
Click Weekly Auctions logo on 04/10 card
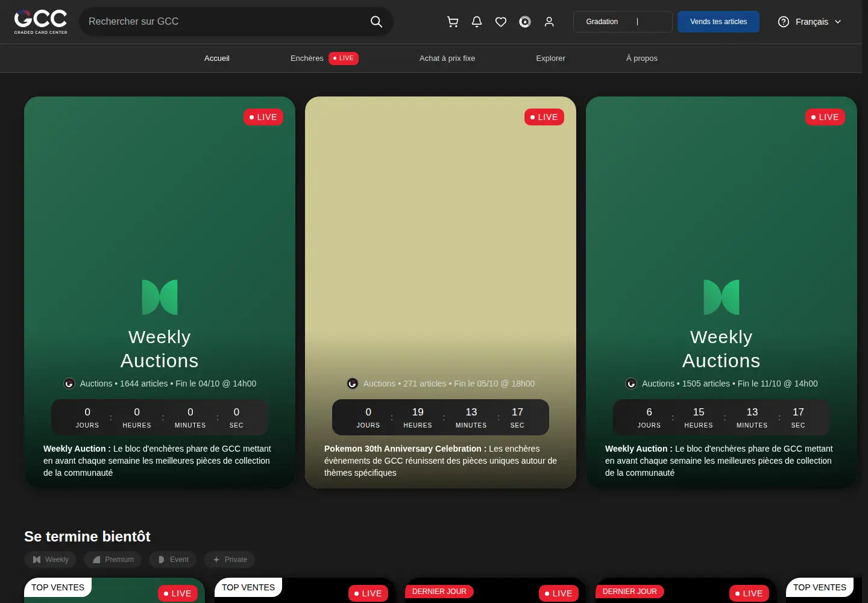(x=160, y=297)
